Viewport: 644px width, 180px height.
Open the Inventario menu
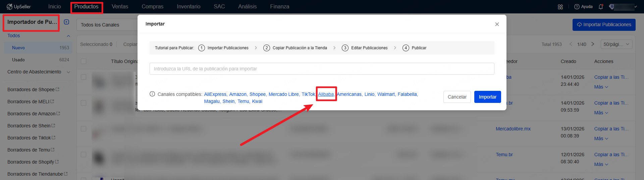(189, 7)
